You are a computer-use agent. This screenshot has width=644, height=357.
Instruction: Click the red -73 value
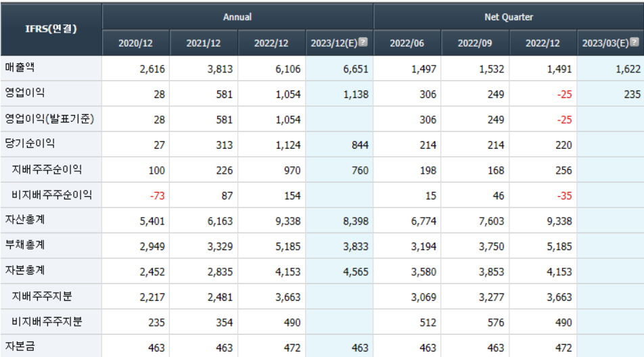(x=158, y=195)
